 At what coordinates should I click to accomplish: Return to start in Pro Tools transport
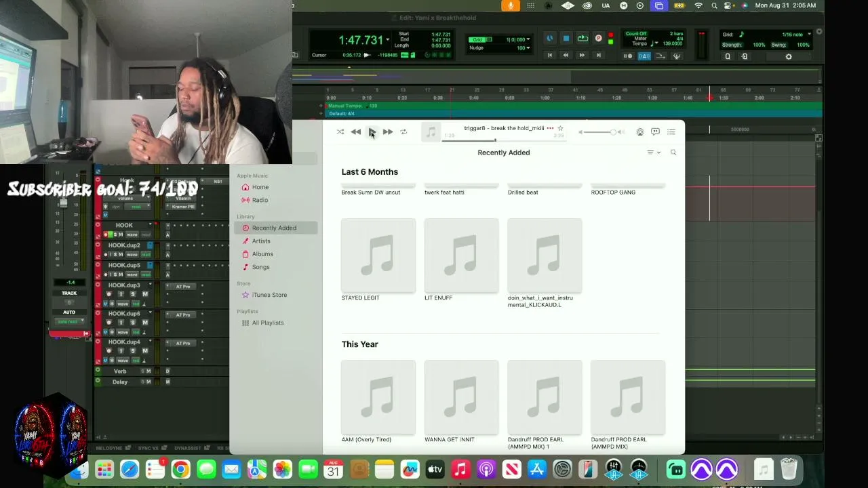click(x=550, y=56)
